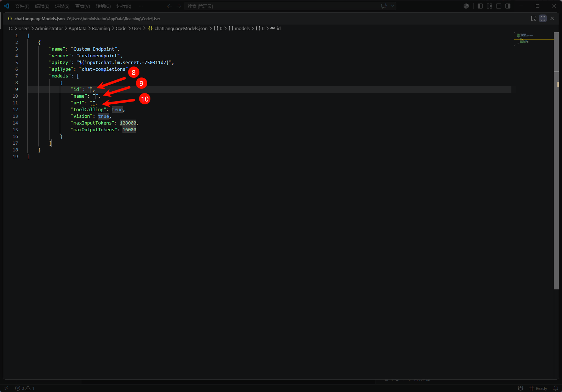Toggle modal editor maximize button
The height and width of the screenshot is (392, 562).
(x=543, y=18)
